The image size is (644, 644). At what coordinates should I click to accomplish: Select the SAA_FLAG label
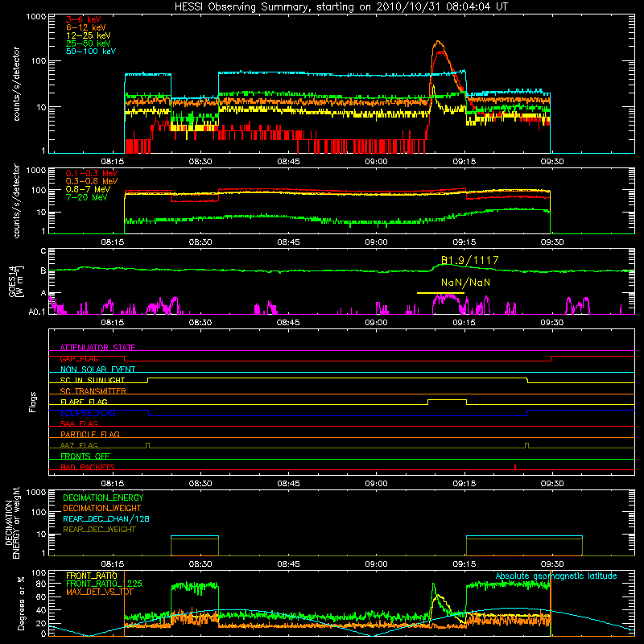point(79,423)
